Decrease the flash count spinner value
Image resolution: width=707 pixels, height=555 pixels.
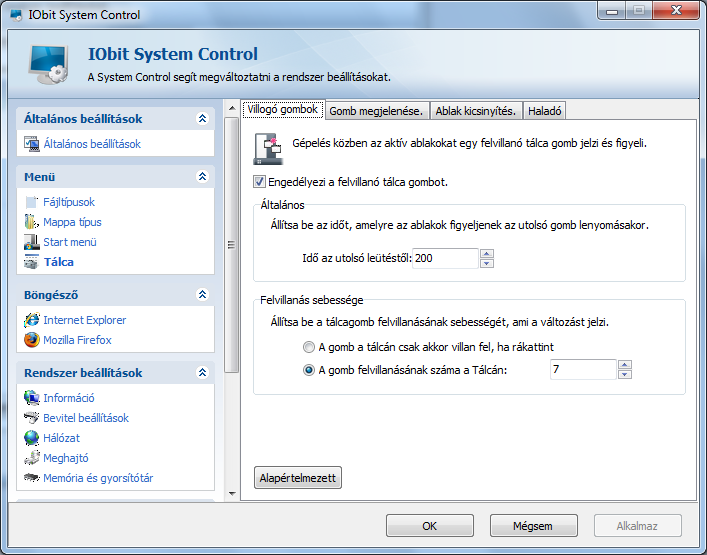click(625, 375)
